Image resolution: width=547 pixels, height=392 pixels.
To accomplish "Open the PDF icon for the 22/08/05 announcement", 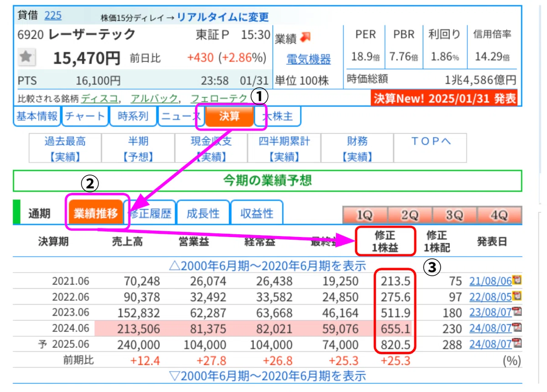I will coord(517,296).
